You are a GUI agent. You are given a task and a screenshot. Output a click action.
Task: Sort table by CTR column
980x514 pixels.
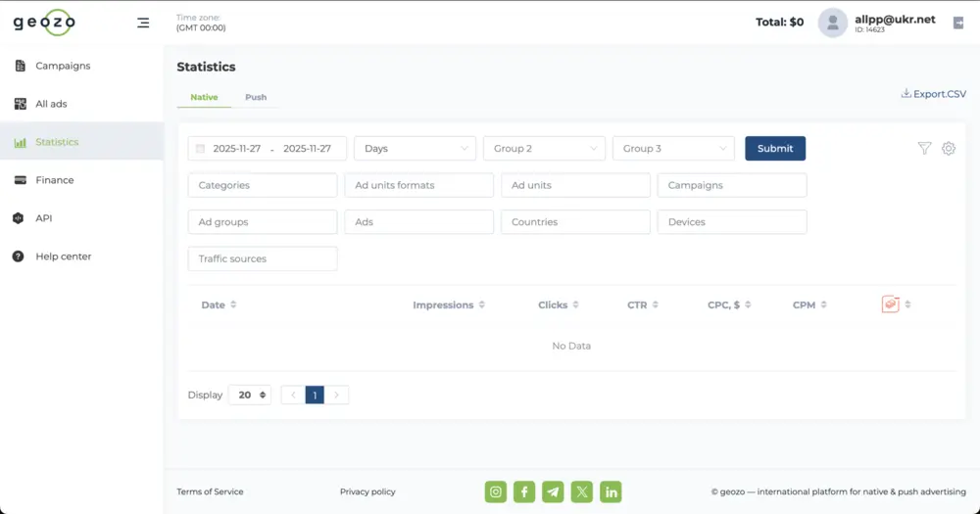point(655,304)
